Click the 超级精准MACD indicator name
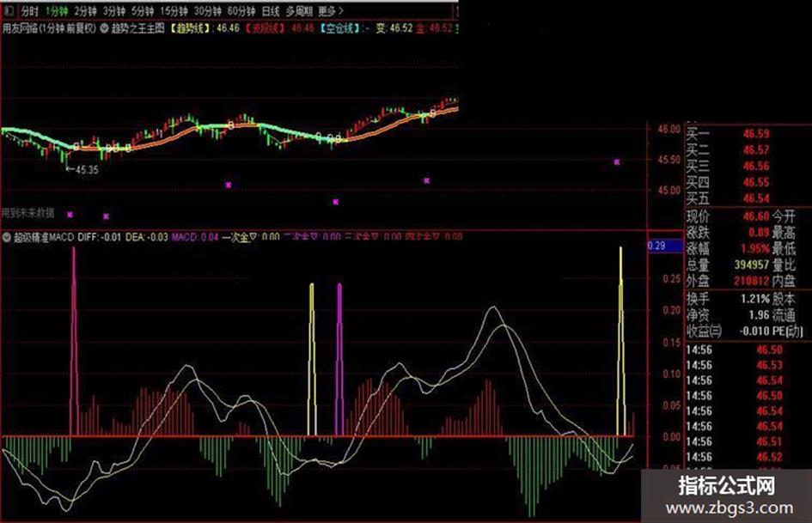 pos(44,238)
